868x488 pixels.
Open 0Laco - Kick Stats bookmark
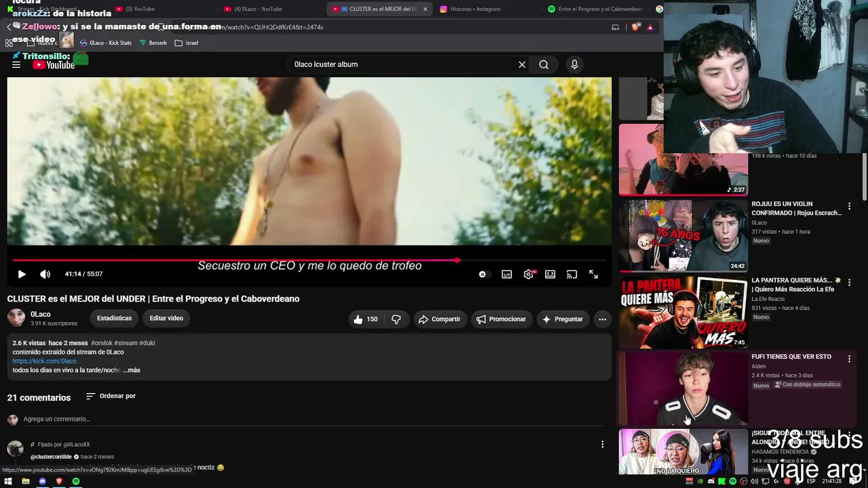106,43
